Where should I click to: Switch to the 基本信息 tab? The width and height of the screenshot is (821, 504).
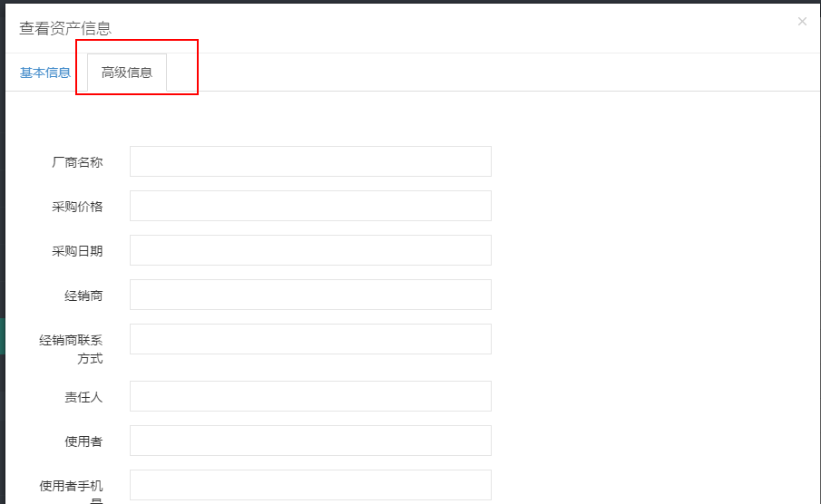coord(45,73)
